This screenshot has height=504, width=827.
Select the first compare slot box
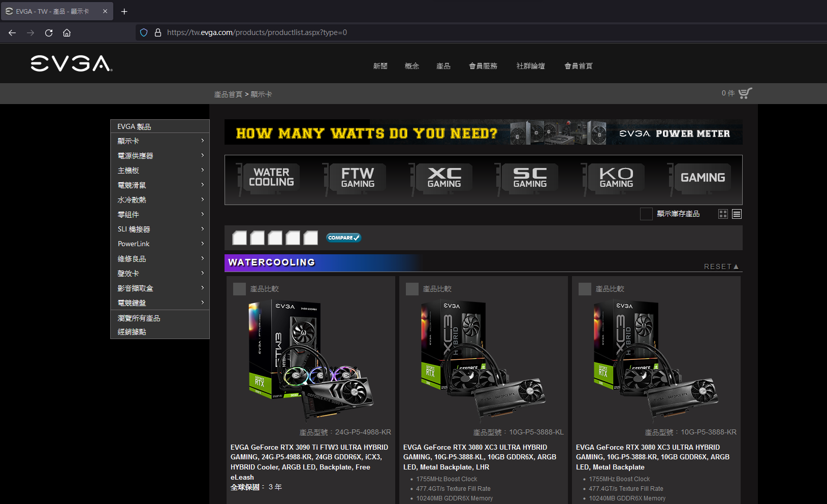click(x=239, y=238)
